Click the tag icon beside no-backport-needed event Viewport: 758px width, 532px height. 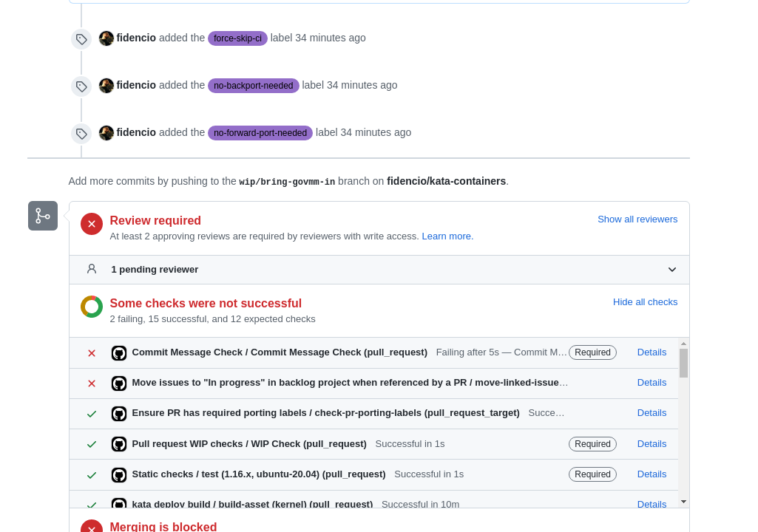point(81,86)
